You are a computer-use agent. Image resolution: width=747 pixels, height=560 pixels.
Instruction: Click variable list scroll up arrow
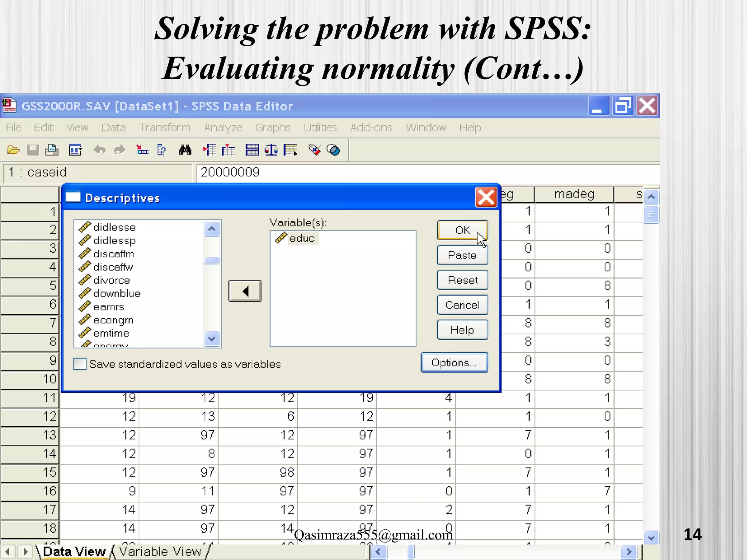pyautogui.click(x=212, y=229)
